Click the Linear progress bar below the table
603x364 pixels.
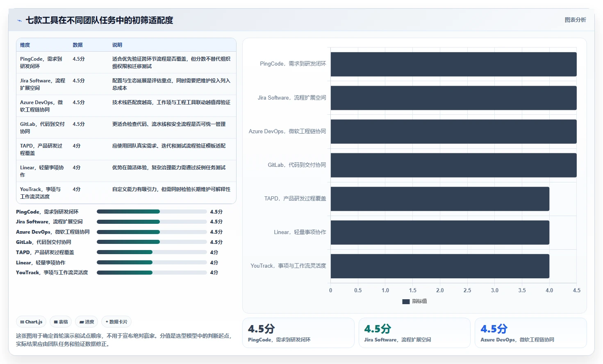click(x=152, y=262)
